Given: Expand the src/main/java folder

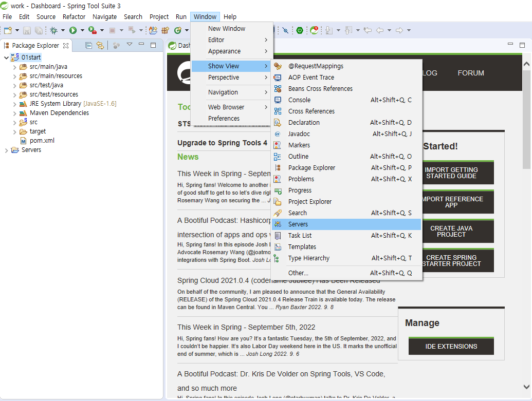Looking at the screenshot, I should coord(14,67).
